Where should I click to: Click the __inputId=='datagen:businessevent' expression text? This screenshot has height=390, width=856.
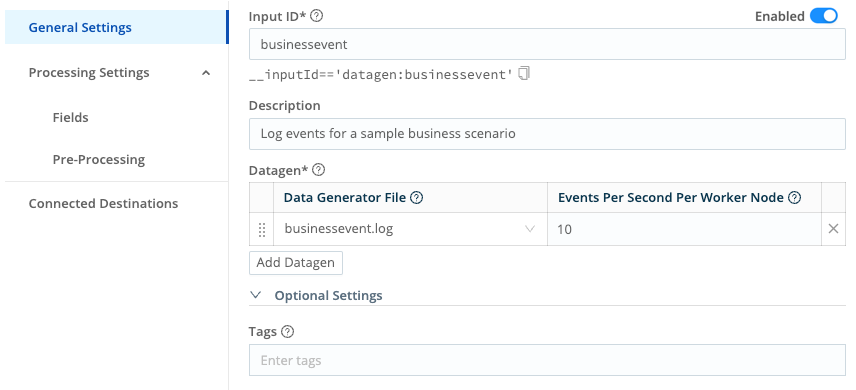381,74
